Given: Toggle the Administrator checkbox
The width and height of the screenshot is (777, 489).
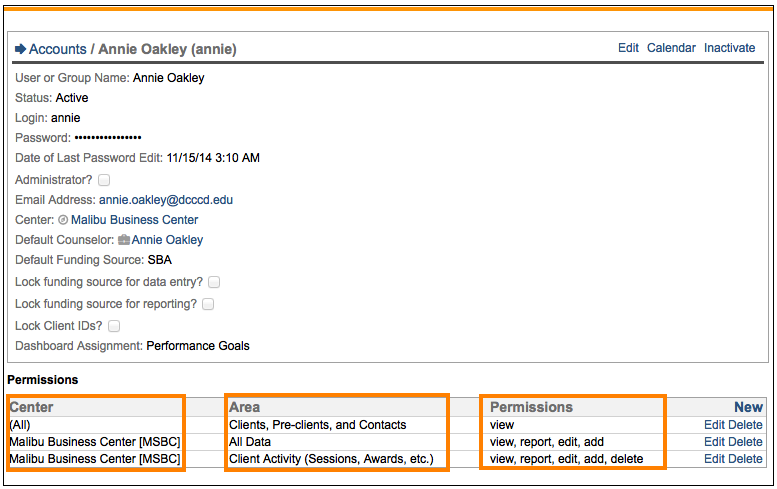Looking at the screenshot, I should pos(104,180).
